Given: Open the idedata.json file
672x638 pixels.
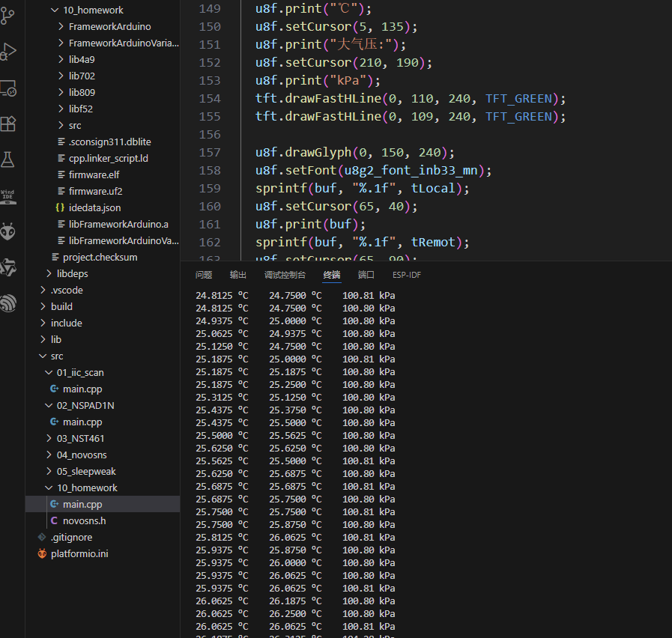Looking at the screenshot, I should (x=94, y=207).
